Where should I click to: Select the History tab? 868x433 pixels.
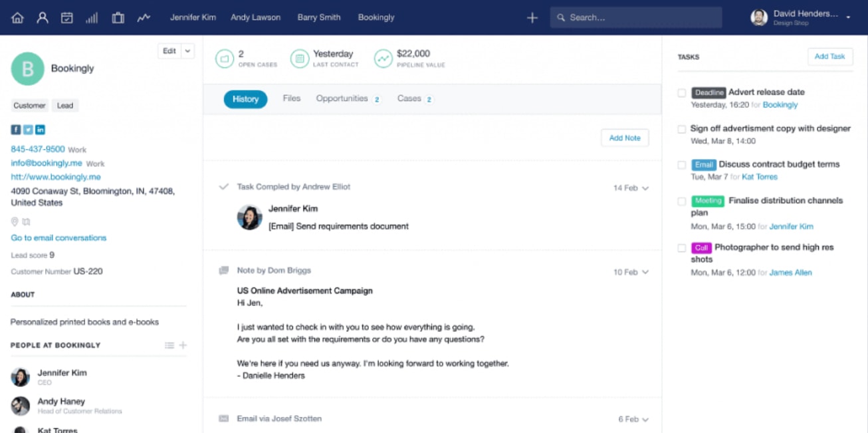coord(245,99)
